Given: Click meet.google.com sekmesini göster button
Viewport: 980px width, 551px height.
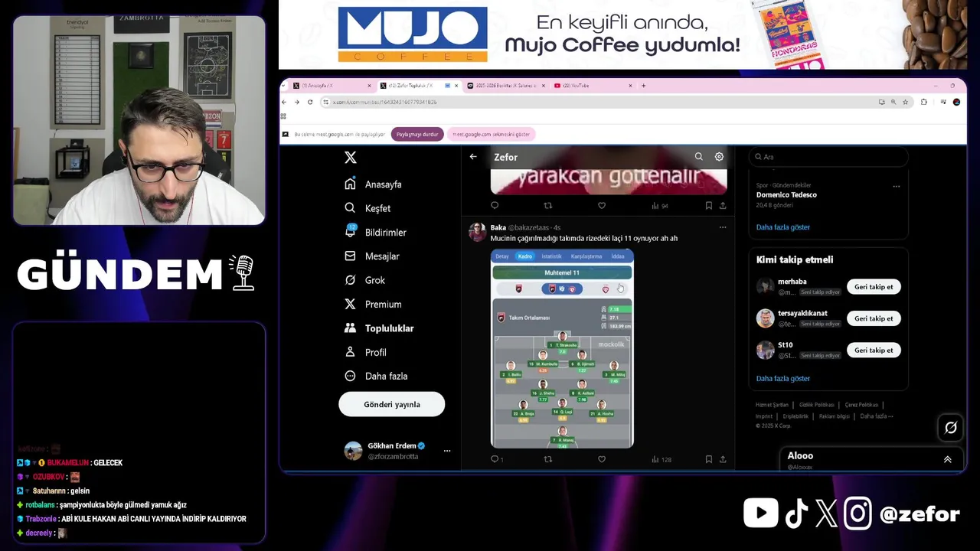Looking at the screenshot, I should [491, 134].
